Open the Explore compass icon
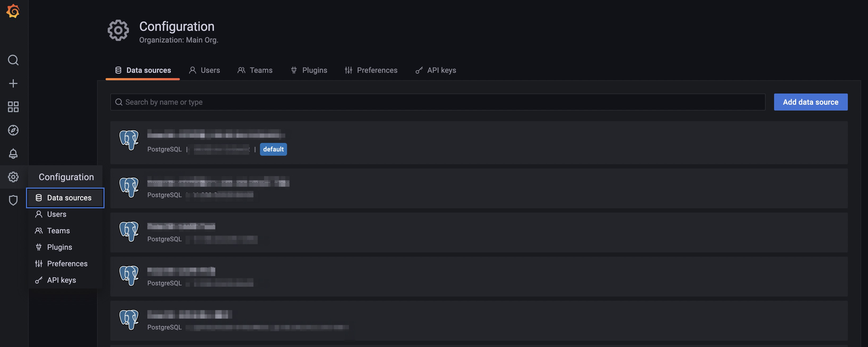Screen dimensions: 868x347 tap(13, 130)
